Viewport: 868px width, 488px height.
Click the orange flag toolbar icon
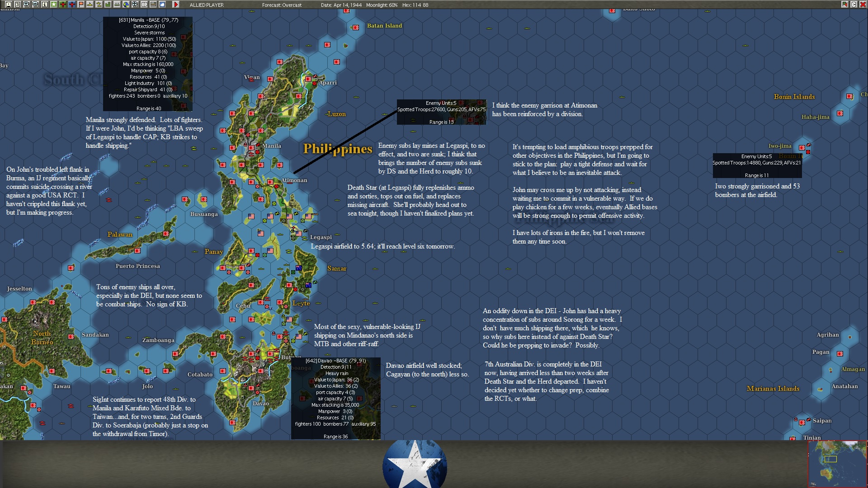[81, 5]
